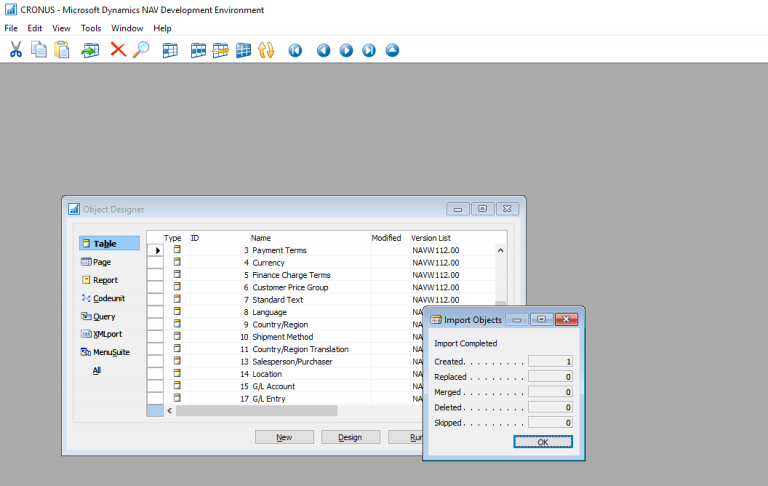Viewport: 768px width, 486px height.
Task: Select the XMLport object type
Action: click(x=107, y=334)
